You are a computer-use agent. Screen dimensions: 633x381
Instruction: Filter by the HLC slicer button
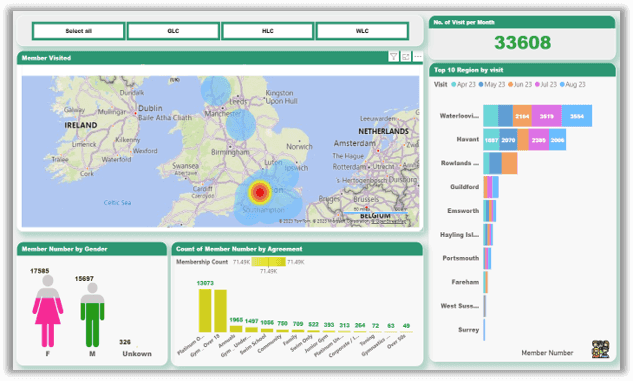click(x=268, y=31)
